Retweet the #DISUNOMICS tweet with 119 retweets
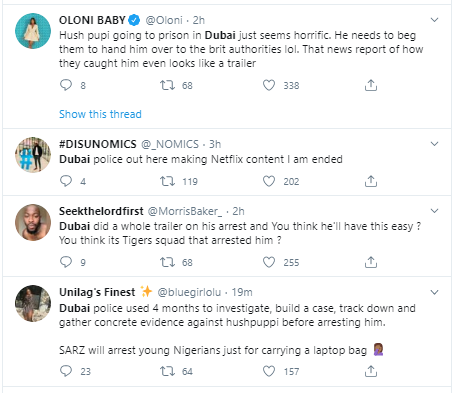Image resolution: width=453 pixels, height=393 pixels. [167, 181]
